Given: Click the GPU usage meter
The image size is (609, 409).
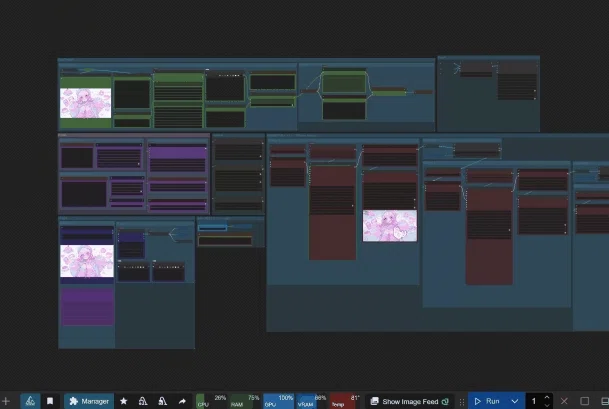Looking at the screenshot, I should tap(278, 401).
